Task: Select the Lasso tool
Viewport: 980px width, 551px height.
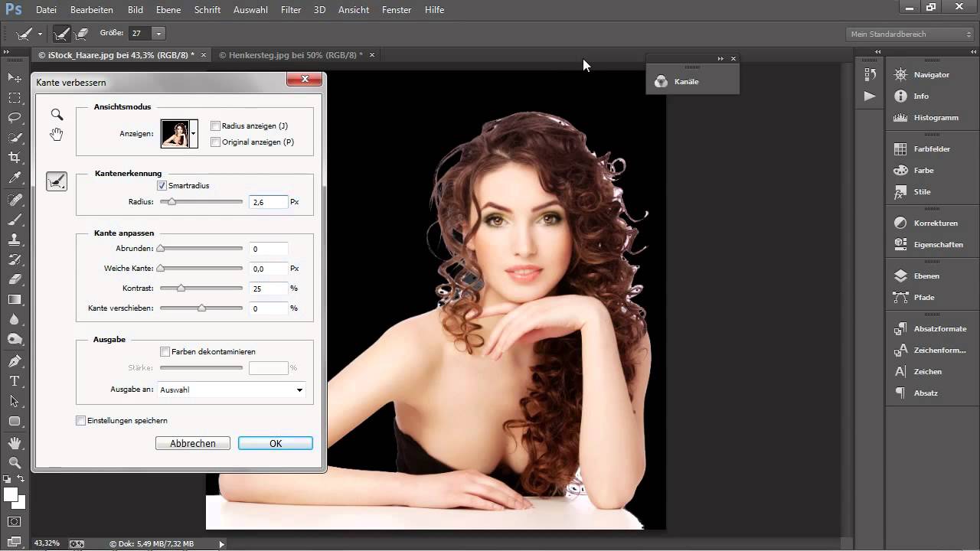Action: tap(15, 118)
